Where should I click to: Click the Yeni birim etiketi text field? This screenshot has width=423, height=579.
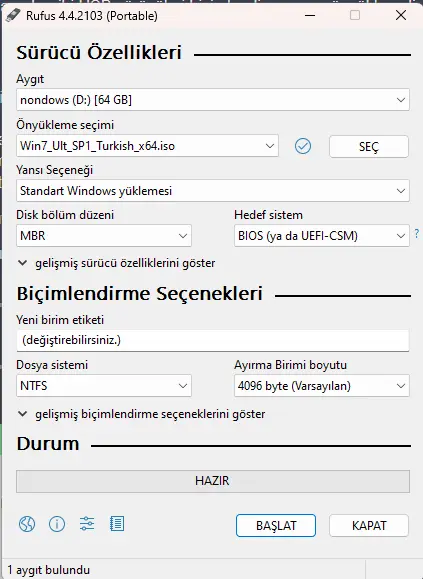click(213, 340)
